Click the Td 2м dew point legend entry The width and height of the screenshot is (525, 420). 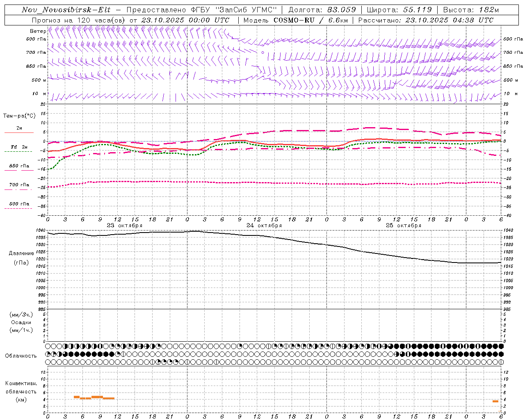(x=19, y=147)
